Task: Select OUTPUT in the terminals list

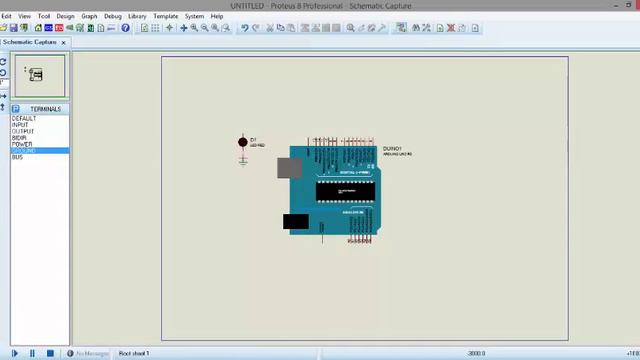Action: tap(40, 131)
